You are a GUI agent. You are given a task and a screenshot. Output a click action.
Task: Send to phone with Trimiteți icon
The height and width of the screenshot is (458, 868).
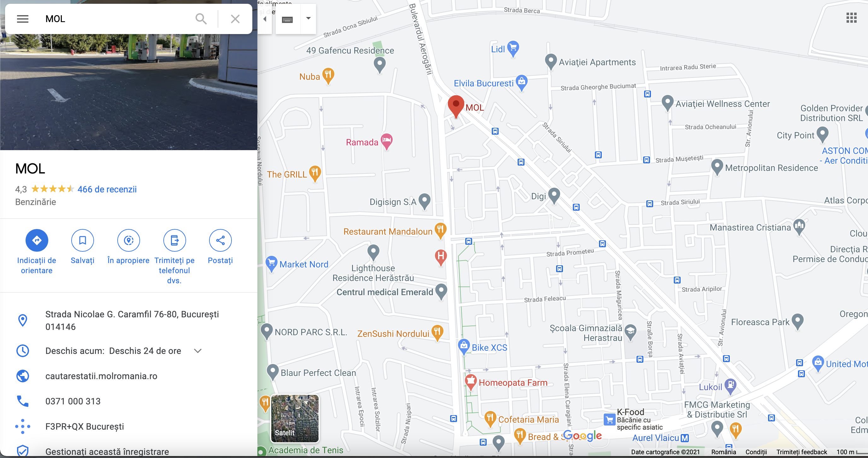point(174,240)
